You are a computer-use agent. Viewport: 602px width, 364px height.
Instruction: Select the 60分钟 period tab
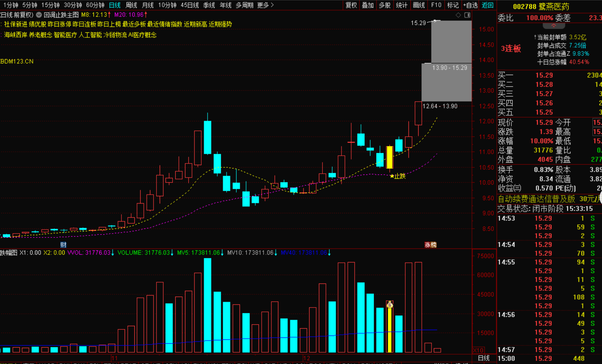click(95, 5)
